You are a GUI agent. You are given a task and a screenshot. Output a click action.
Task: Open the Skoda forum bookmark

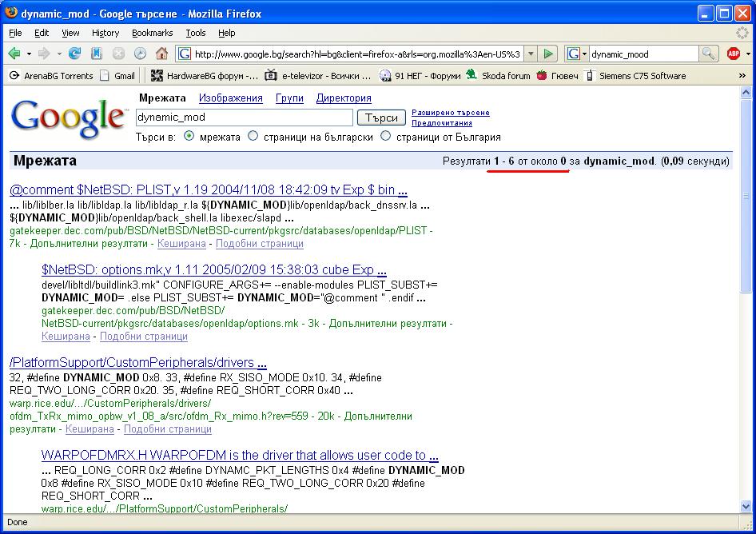(498, 76)
